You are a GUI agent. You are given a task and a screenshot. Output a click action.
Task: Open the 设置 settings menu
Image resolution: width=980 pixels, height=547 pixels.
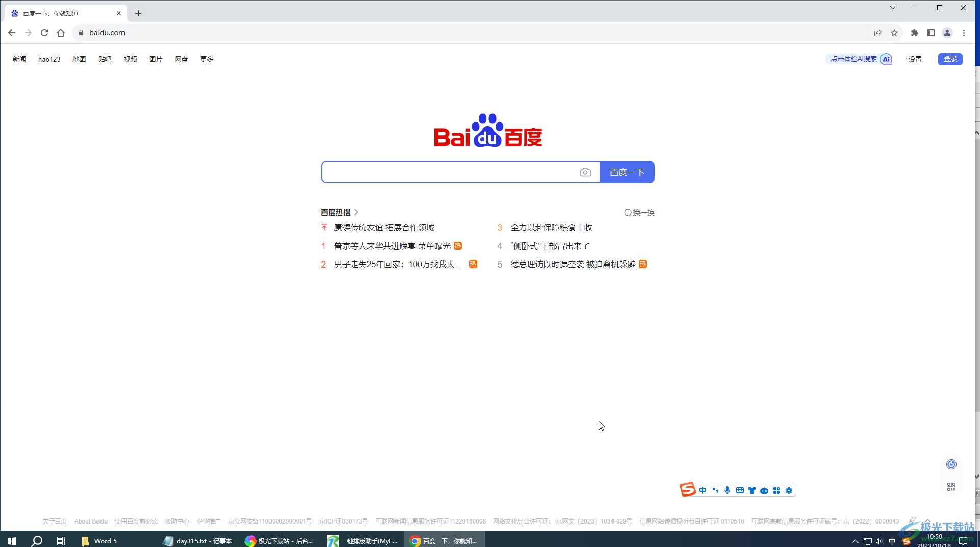click(915, 59)
